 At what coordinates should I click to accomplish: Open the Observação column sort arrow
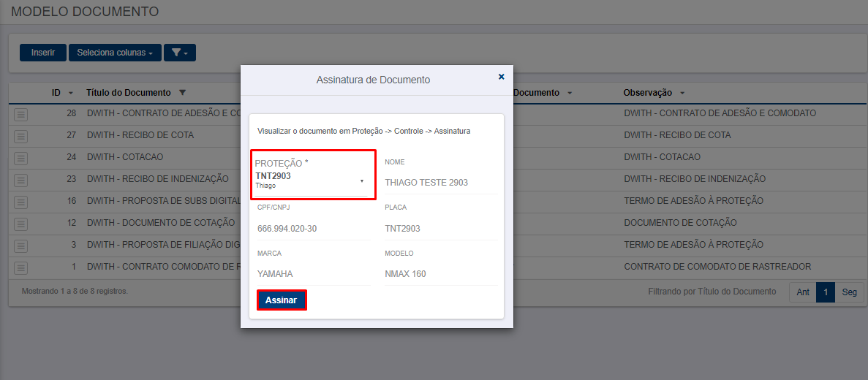click(682, 92)
